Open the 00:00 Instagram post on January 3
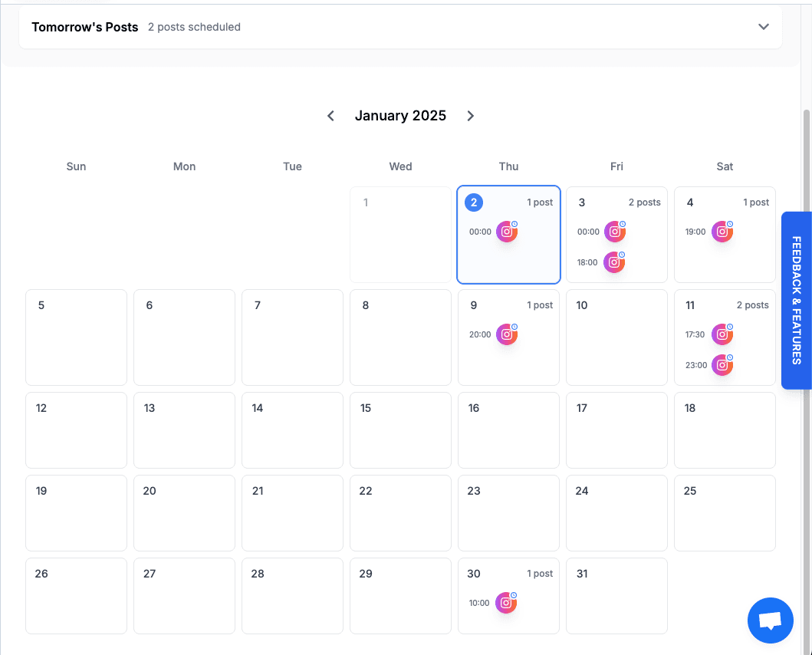 tap(615, 232)
